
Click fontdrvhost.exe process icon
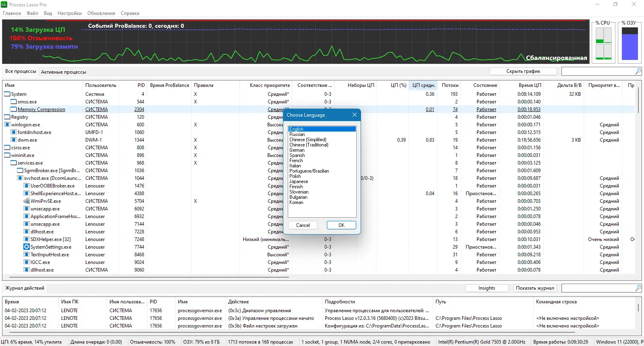click(14, 132)
